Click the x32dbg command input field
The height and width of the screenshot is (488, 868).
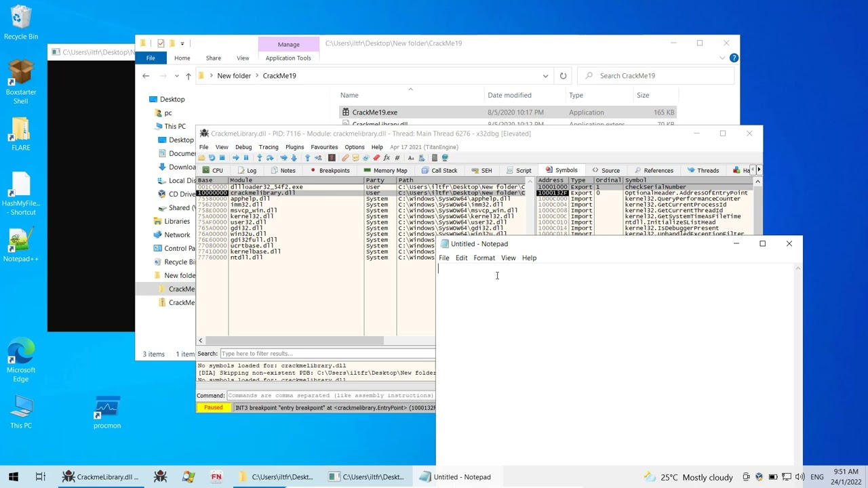click(331, 396)
